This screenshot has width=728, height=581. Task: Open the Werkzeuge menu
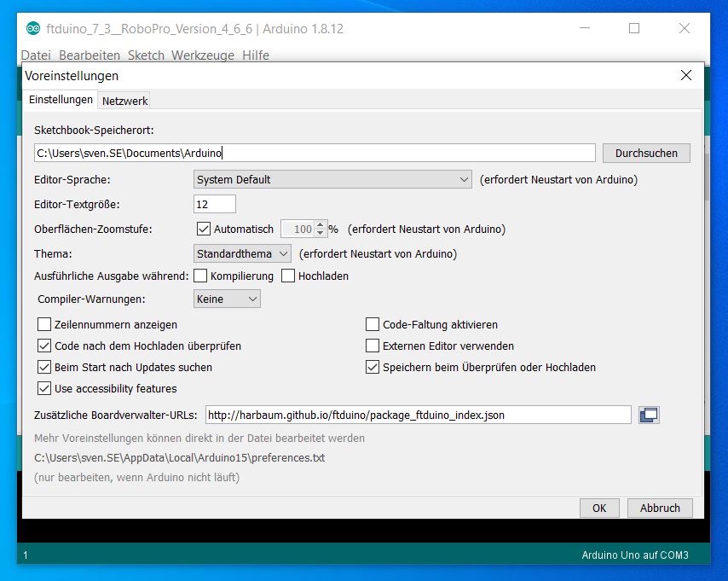click(203, 55)
